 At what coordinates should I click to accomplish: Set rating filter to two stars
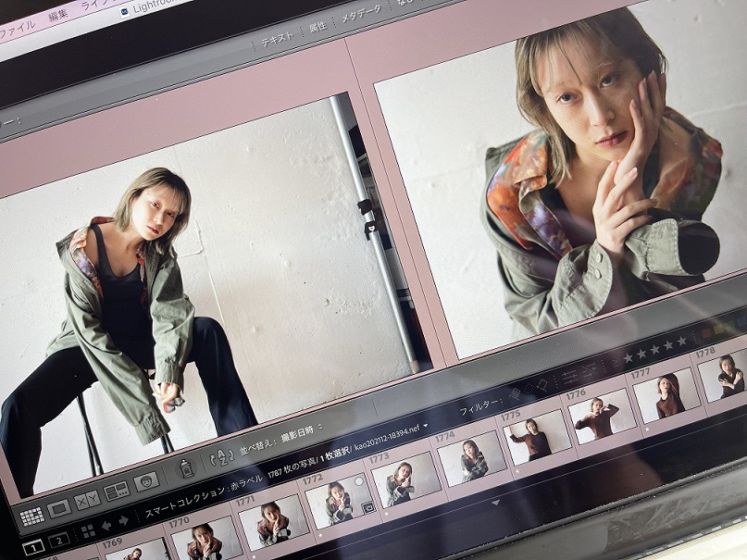coord(641,354)
